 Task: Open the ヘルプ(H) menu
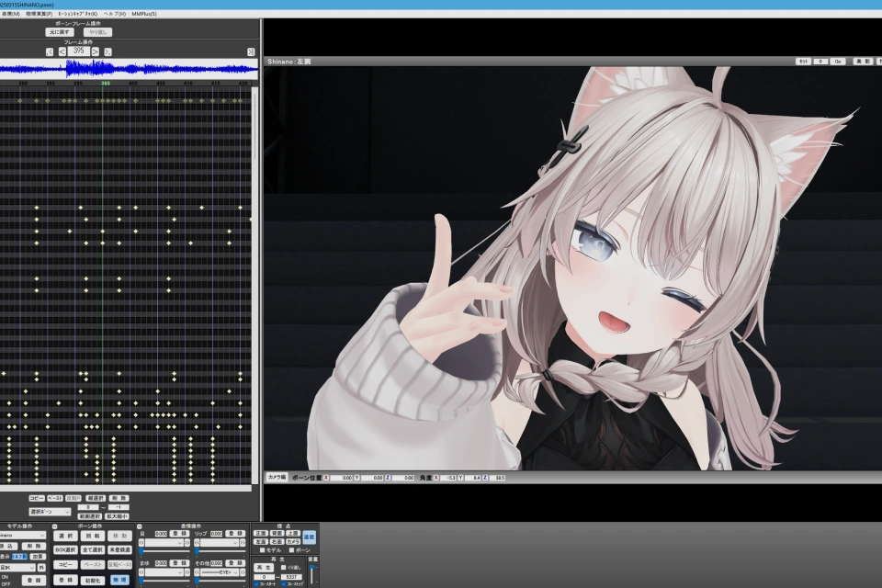(115, 14)
